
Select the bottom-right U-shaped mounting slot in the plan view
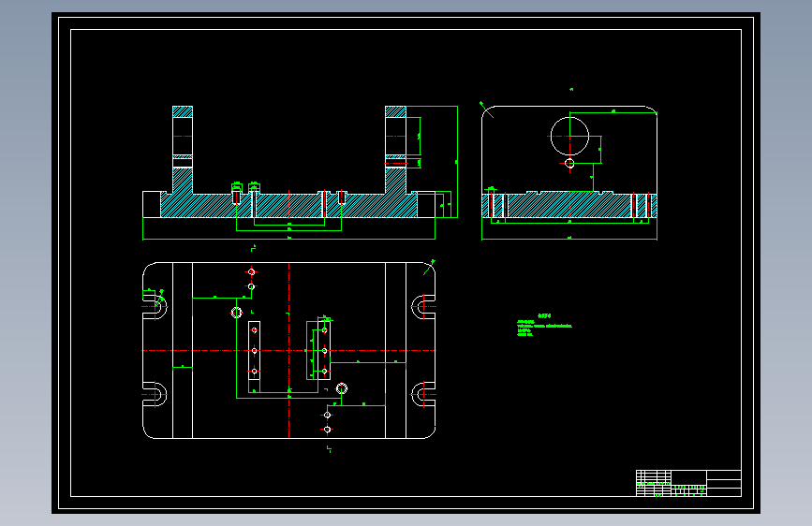coord(423,395)
